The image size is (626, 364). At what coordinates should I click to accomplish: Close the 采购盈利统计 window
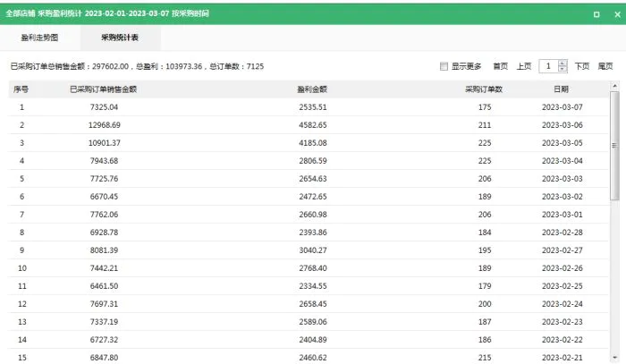point(617,14)
